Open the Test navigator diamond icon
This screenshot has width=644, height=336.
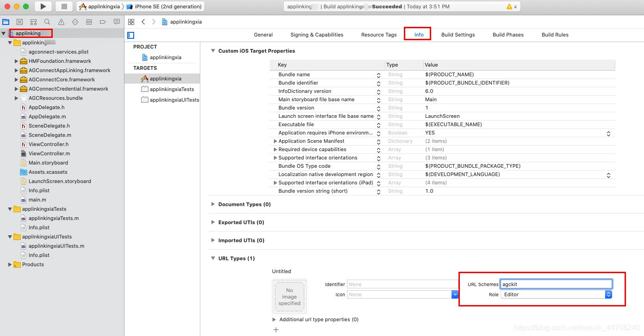(x=75, y=22)
